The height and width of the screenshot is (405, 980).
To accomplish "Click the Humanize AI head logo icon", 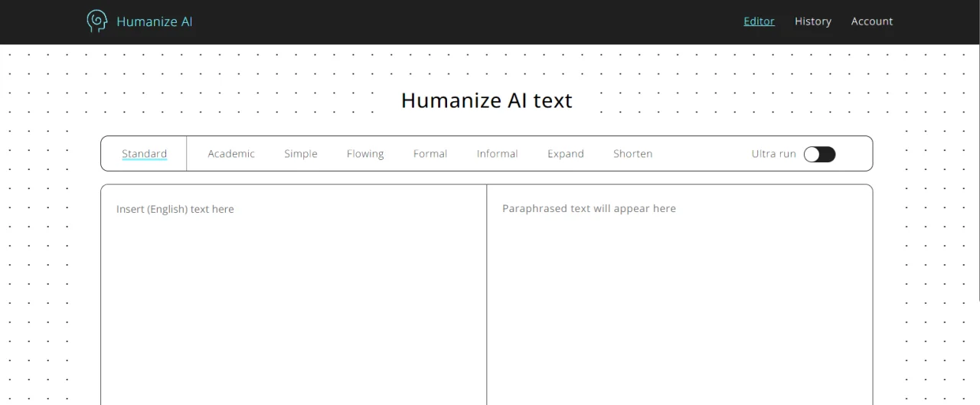I will [x=96, y=21].
